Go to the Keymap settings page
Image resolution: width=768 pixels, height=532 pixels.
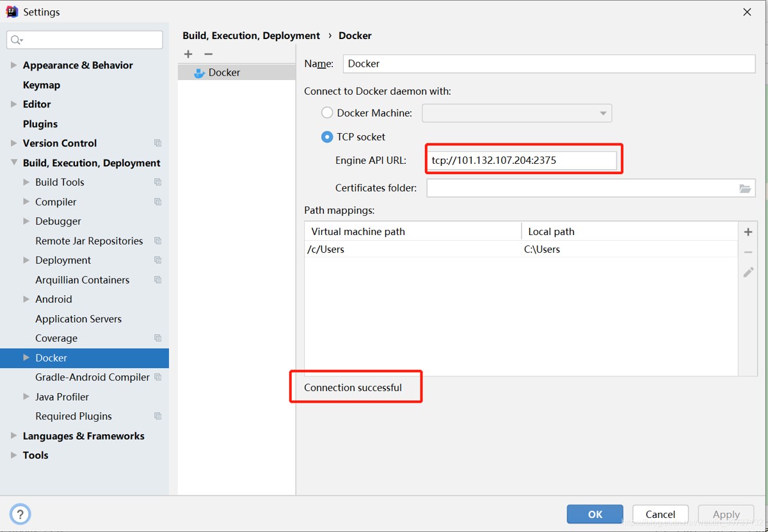[x=42, y=85]
